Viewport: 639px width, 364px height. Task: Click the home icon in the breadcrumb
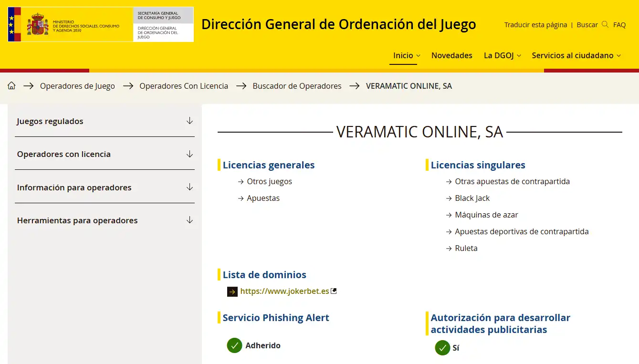tap(11, 86)
